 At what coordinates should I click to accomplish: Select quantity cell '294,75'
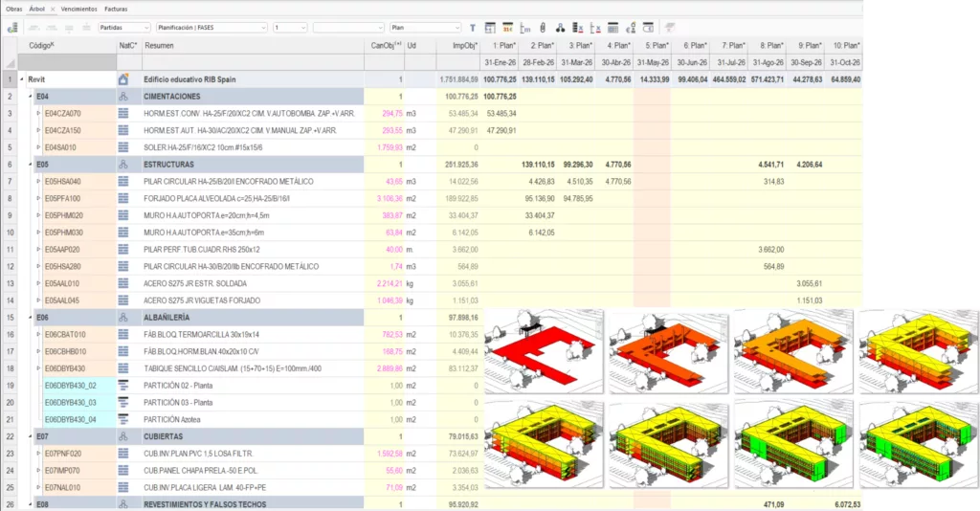click(x=385, y=114)
